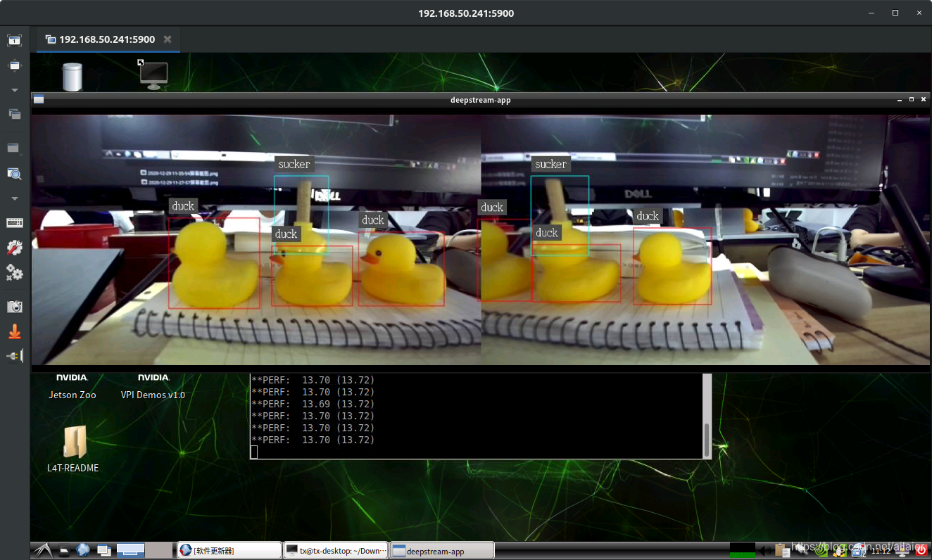Open the NVIDIA tray icon
The width and height of the screenshot is (932, 560).
tap(820, 551)
